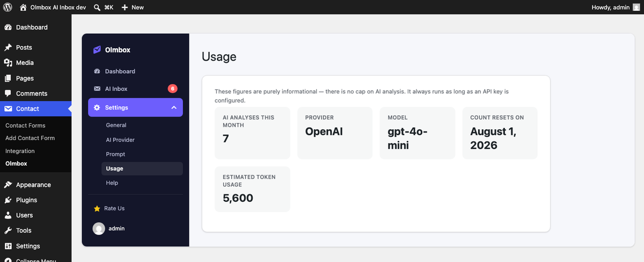Click the admin avatar in top bar

tap(636, 8)
